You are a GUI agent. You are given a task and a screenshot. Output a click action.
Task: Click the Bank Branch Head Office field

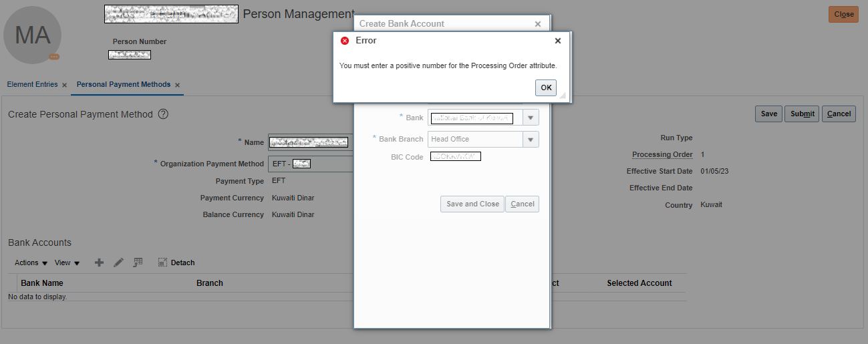pyautogui.click(x=475, y=140)
